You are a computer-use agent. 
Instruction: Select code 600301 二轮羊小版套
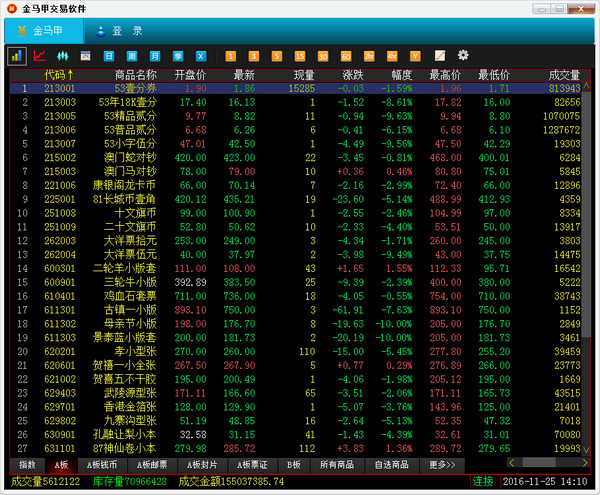(60, 269)
